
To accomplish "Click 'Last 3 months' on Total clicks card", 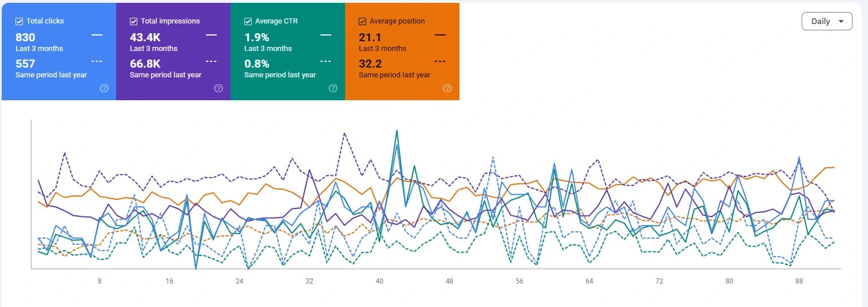I will tap(39, 49).
